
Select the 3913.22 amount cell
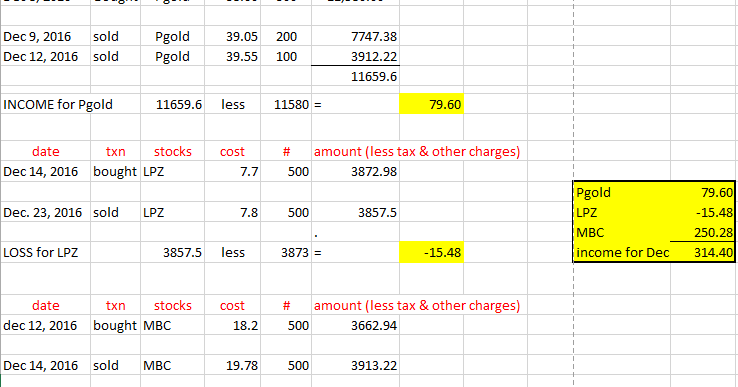tap(355, 365)
